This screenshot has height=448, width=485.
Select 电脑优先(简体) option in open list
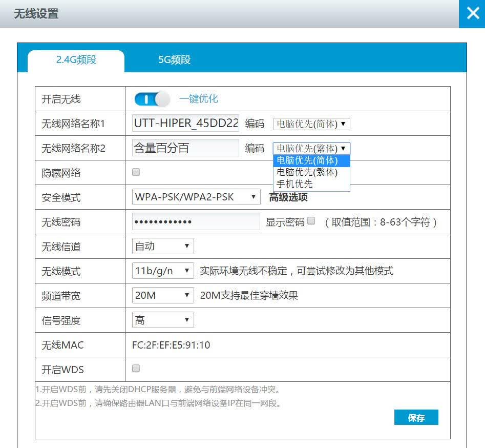tap(311, 160)
